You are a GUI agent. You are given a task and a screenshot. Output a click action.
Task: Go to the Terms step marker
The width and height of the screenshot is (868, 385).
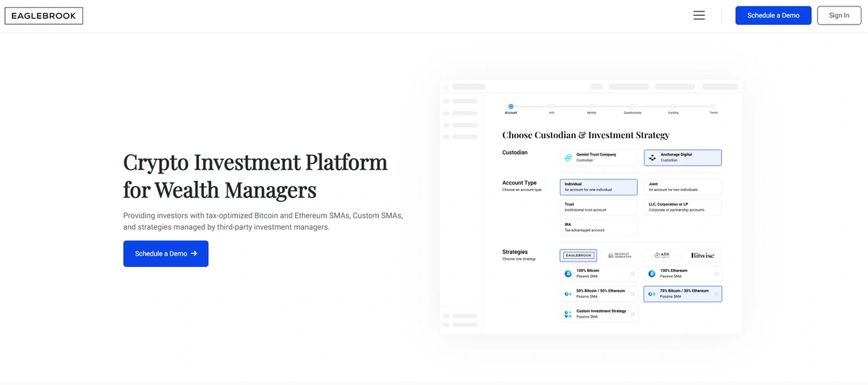pos(713,106)
